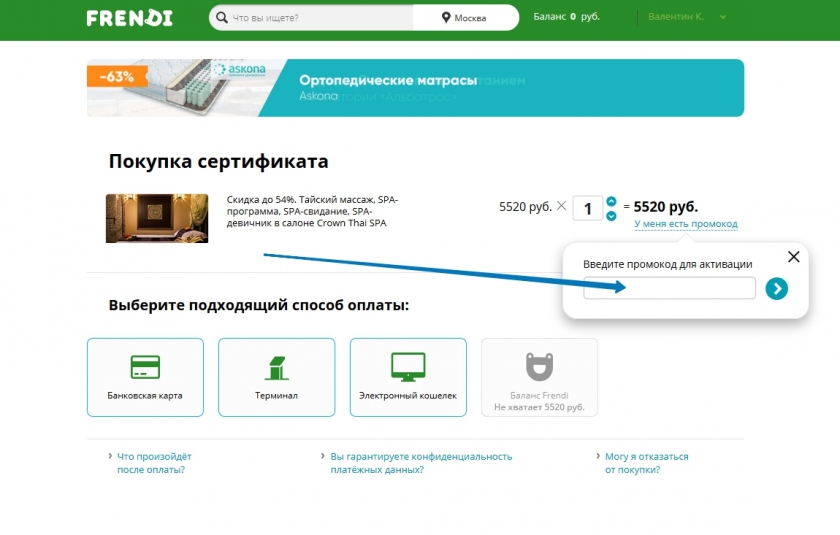Click the terminal kiosk icon
The image size is (840, 535).
pyautogui.click(x=277, y=368)
